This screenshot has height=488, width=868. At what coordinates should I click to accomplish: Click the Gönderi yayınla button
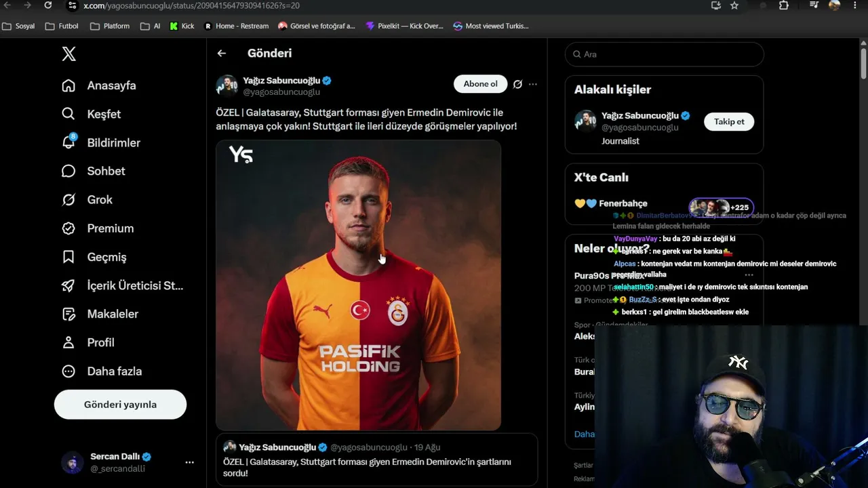click(x=120, y=405)
